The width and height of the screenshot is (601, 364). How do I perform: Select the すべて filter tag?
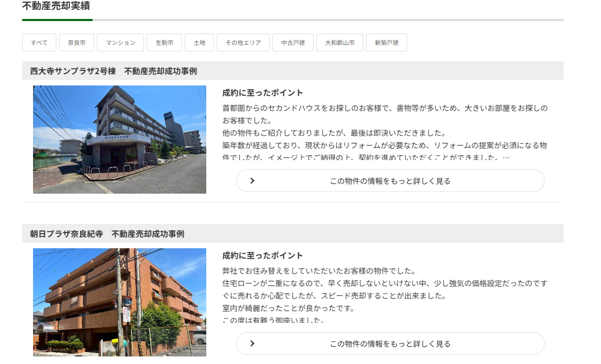point(39,43)
